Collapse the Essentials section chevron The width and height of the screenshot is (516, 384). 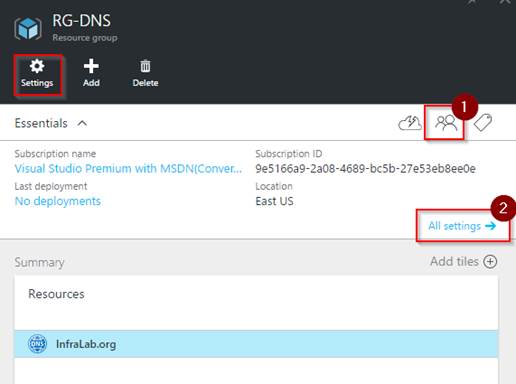(x=82, y=123)
